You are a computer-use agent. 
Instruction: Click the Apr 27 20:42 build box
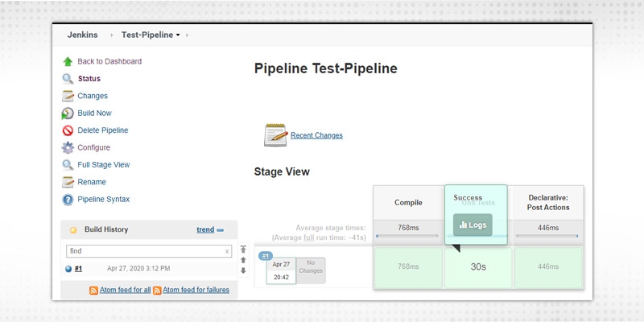(281, 270)
